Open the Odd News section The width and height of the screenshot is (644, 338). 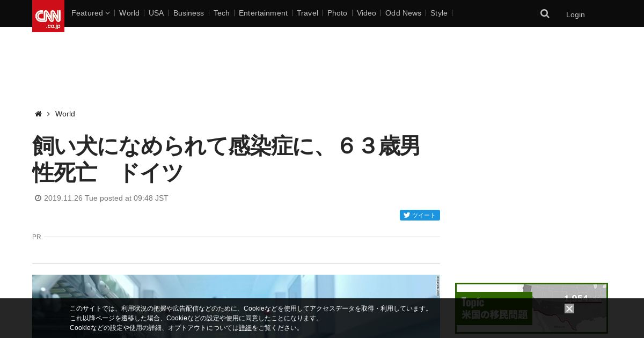[403, 13]
